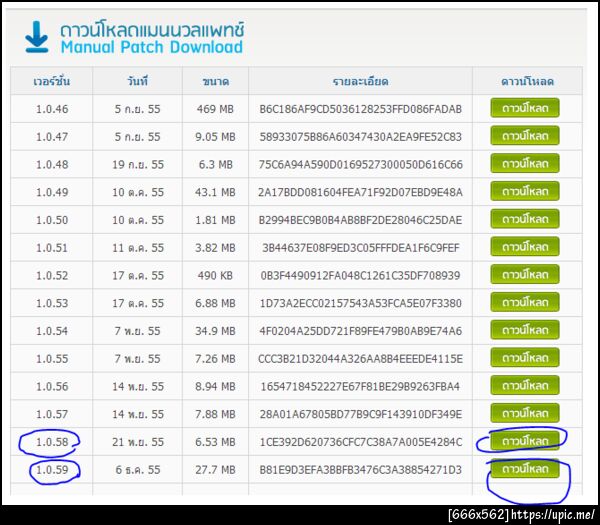This screenshot has height=525, width=600.
Task: Download patch version 1.0.56
Action: tap(525, 386)
